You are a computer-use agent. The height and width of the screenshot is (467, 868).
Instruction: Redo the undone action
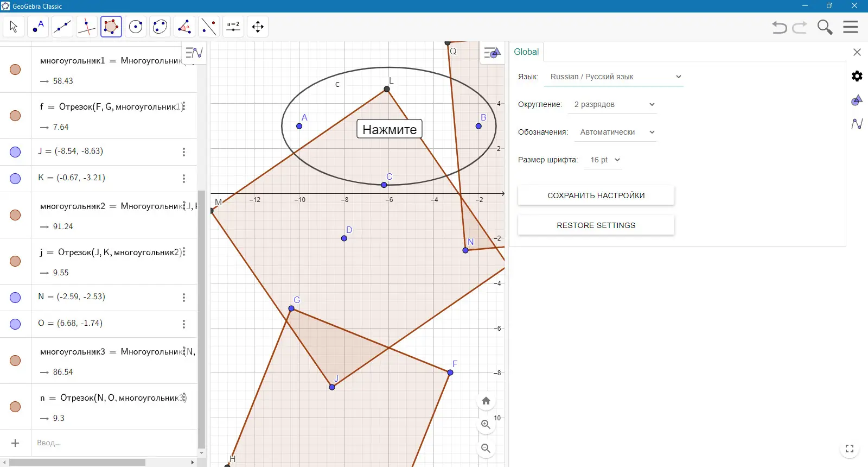800,27
